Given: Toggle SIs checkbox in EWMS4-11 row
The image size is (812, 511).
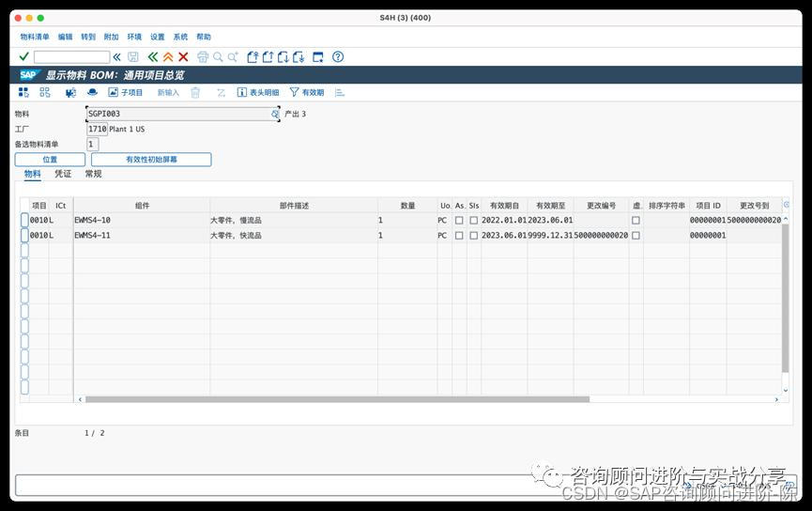Looking at the screenshot, I should 473,235.
